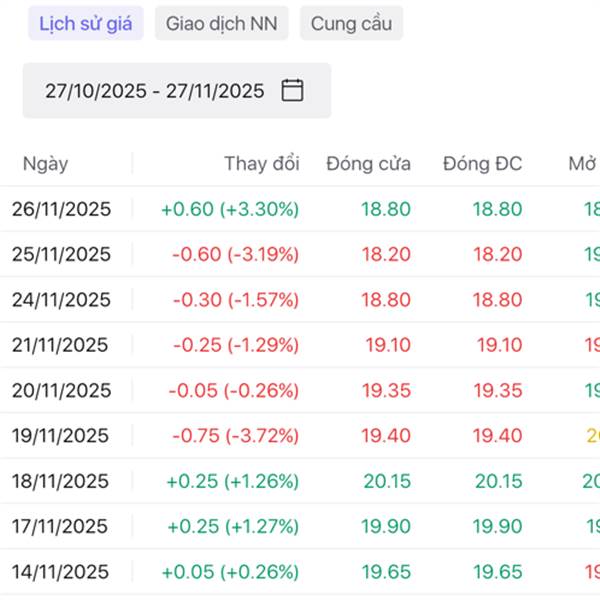Screen dimensions: 600x600
Task: Open the calendar icon in date range
Action: coord(292,91)
